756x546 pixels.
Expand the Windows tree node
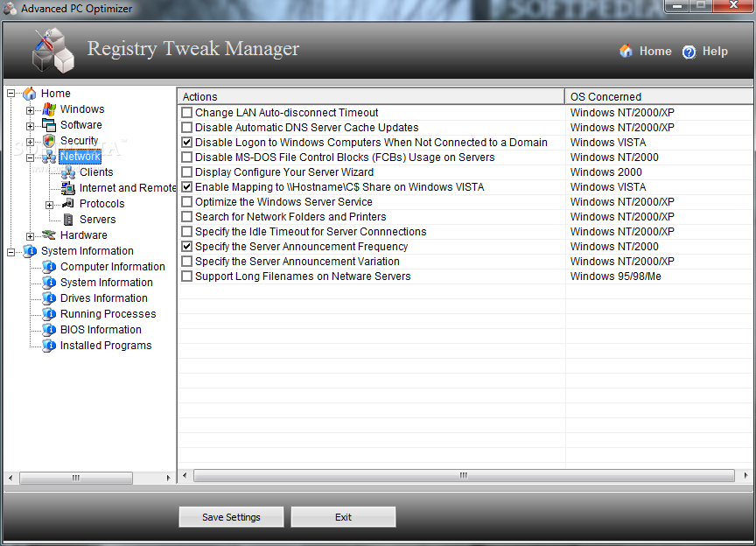(30, 110)
